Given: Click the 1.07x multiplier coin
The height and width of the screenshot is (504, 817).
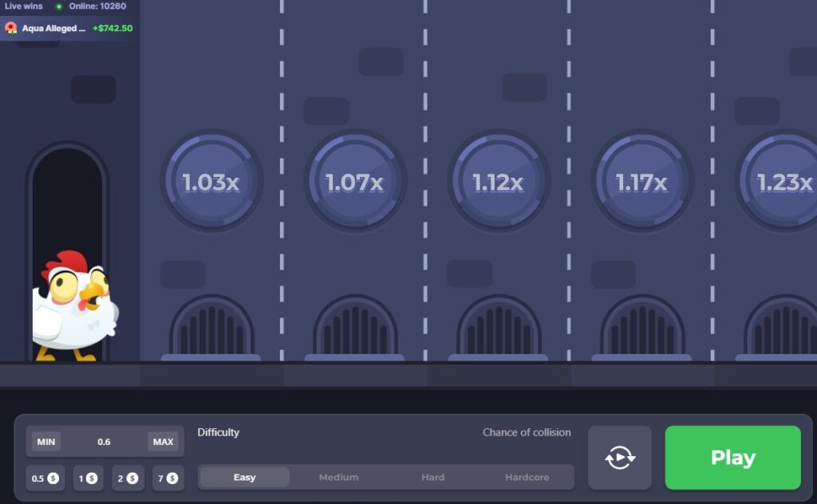Looking at the screenshot, I should [x=355, y=182].
